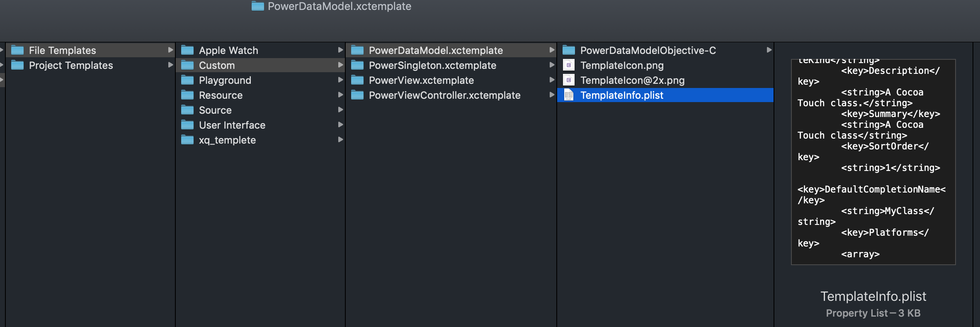
Task: Click the plist XML preview thumbnail
Action: click(873, 162)
